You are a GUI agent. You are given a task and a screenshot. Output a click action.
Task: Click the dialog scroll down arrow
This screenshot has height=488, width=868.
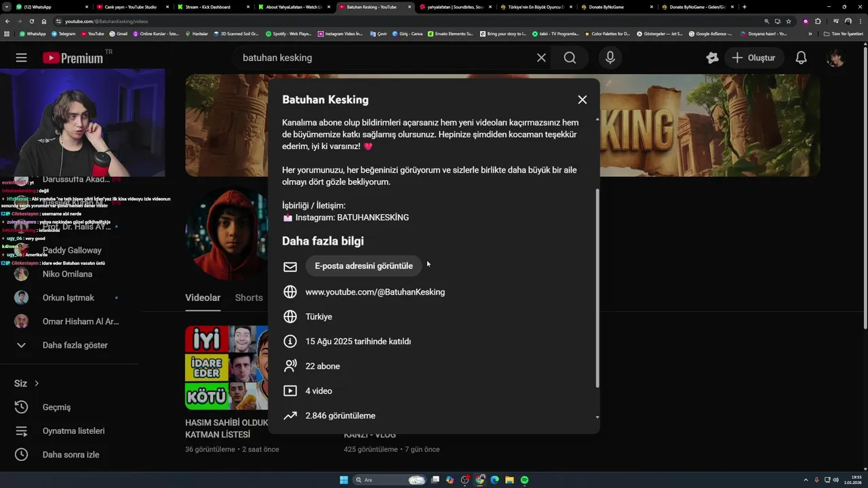click(x=597, y=418)
